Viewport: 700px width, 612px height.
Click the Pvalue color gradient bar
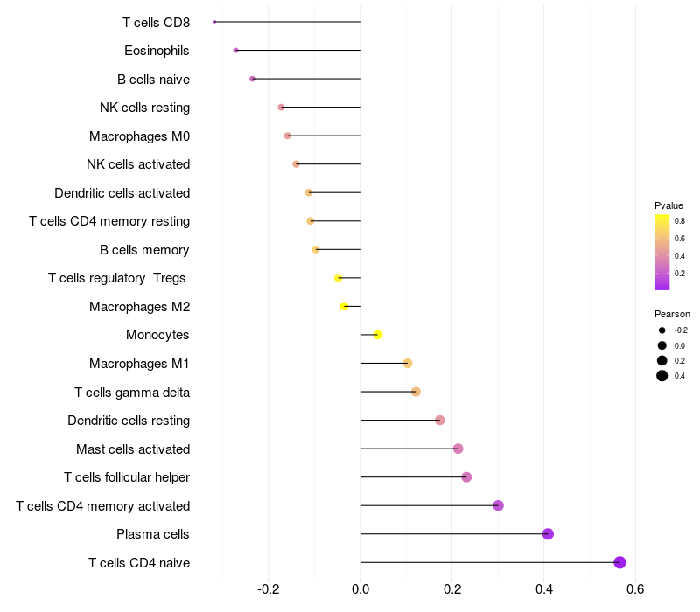click(661, 253)
